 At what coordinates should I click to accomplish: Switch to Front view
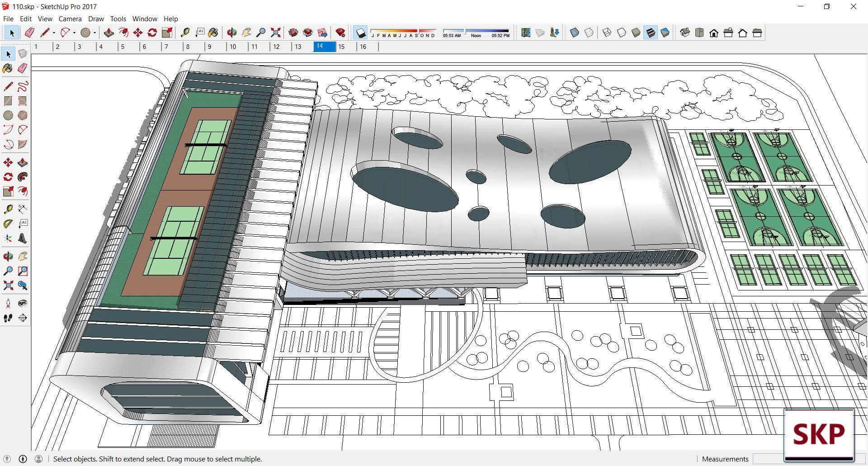[x=714, y=33]
